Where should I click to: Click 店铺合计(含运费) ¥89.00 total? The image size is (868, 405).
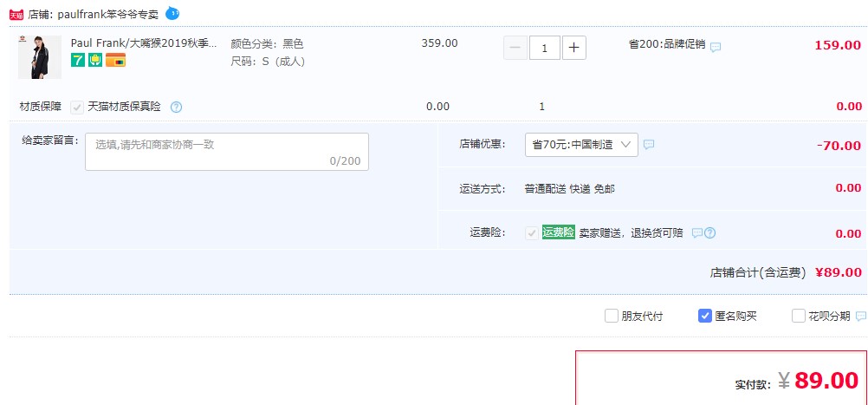[786, 272]
